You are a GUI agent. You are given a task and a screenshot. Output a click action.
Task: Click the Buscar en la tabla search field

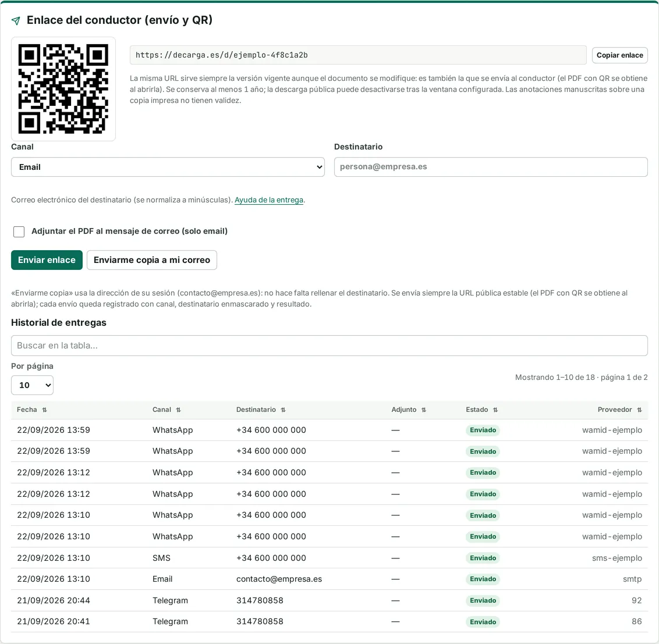click(x=329, y=346)
